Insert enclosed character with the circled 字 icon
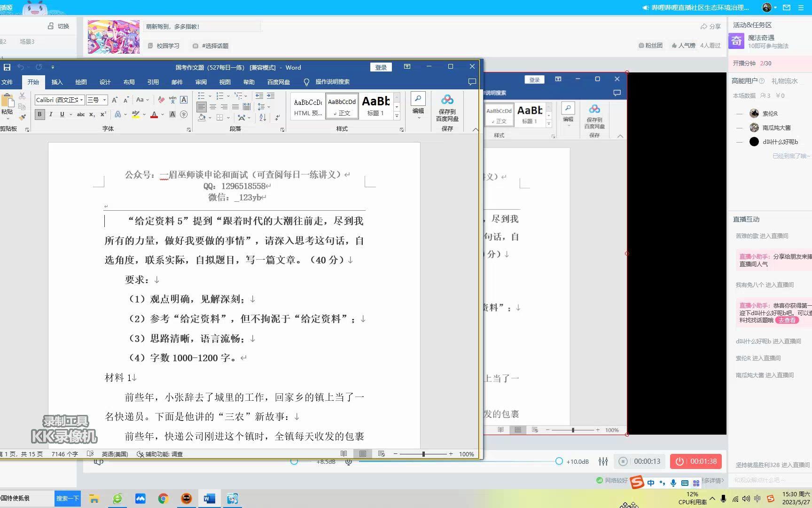812x508 pixels. click(x=184, y=114)
